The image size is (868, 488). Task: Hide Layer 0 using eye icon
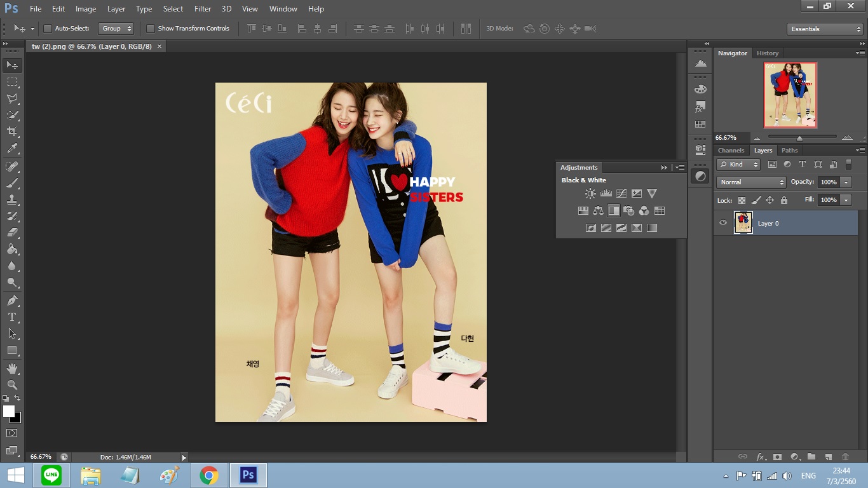723,223
